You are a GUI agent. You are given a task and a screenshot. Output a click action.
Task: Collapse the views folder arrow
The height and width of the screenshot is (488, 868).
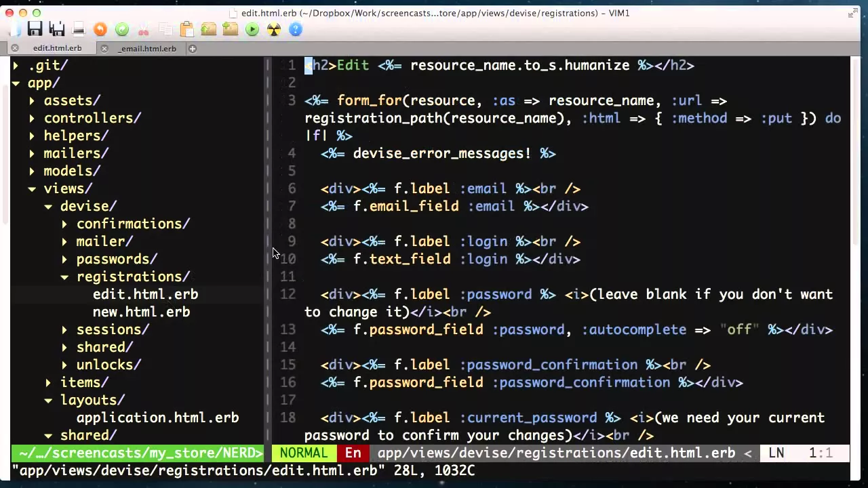click(x=32, y=189)
